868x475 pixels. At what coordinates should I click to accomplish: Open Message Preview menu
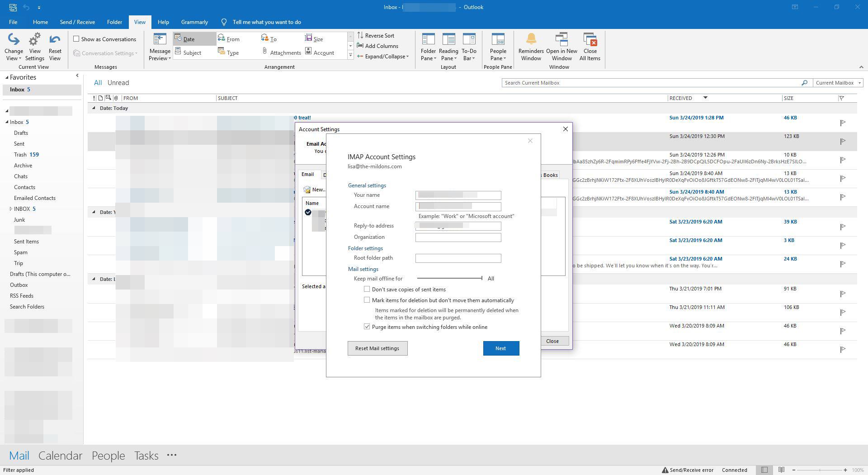coord(160,47)
